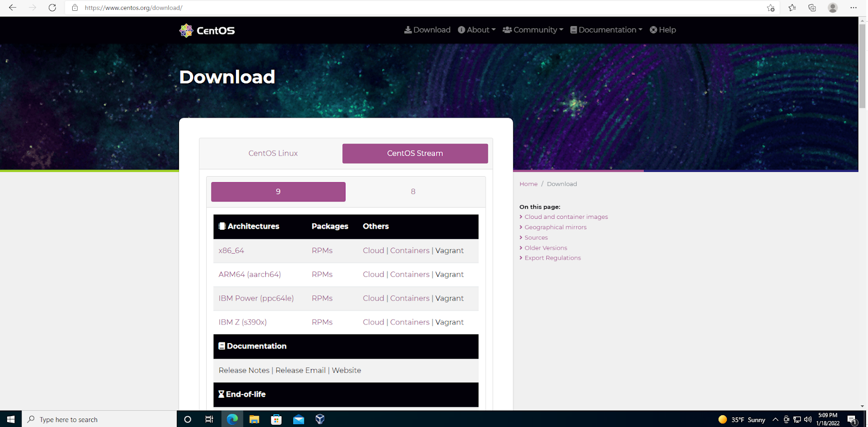Open Cloud link in x86_64 row

coord(373,250)
